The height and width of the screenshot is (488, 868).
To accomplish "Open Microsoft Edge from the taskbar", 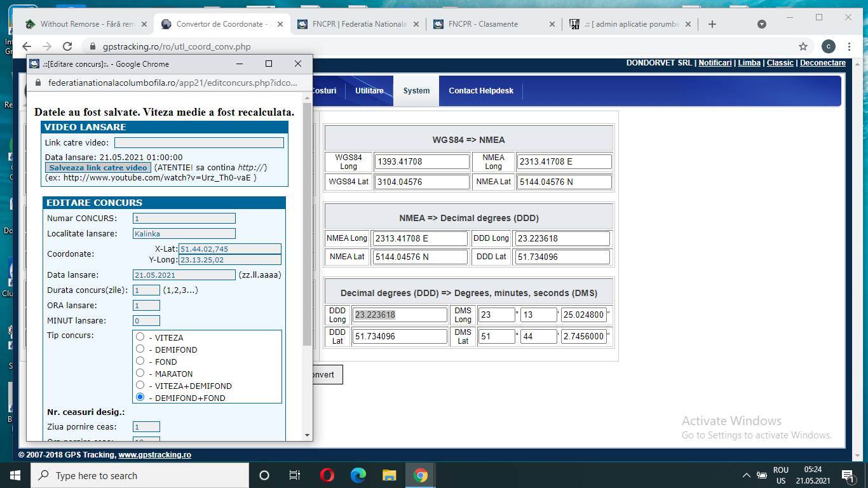I will pos(358,475).
